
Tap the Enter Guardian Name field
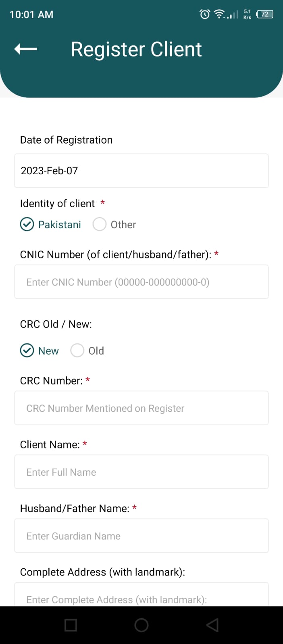tap(141, 536)
